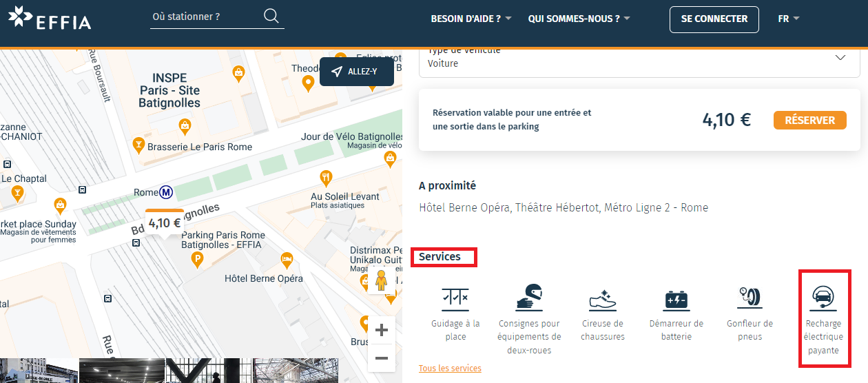Click the 4,10 € reservation price text
This screenshot has height=383, width=868.
click(726, 120)
